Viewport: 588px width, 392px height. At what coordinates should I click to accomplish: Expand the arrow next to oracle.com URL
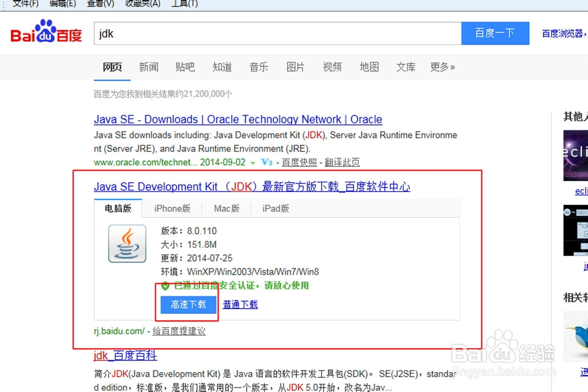[x=253, y=163]
